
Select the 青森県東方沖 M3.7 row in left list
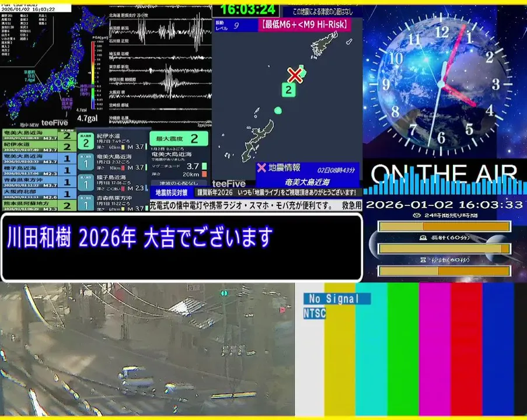(x=39, y=182)
